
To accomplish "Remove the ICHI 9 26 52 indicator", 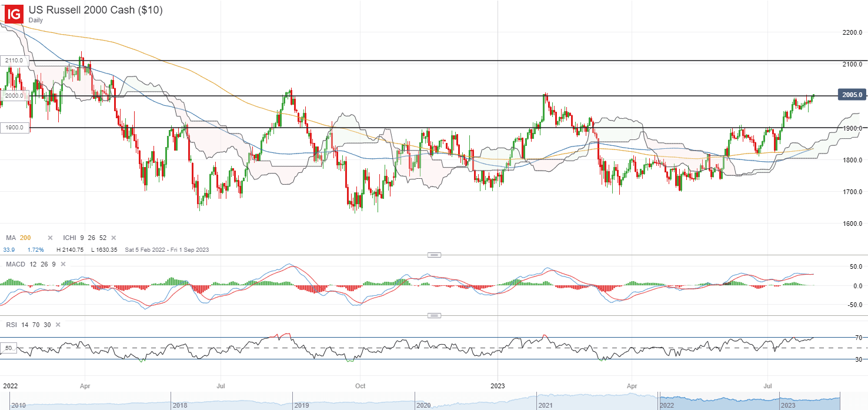I will (113, 238).
